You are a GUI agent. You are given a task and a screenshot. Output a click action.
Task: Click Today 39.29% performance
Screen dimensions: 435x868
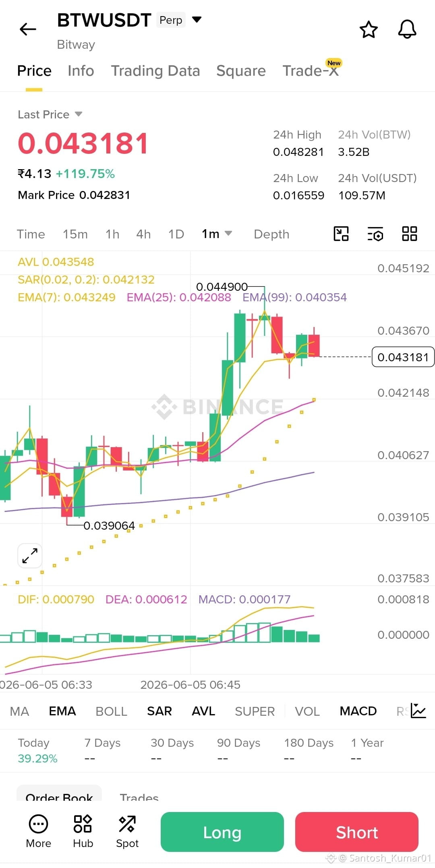[37, 750]
